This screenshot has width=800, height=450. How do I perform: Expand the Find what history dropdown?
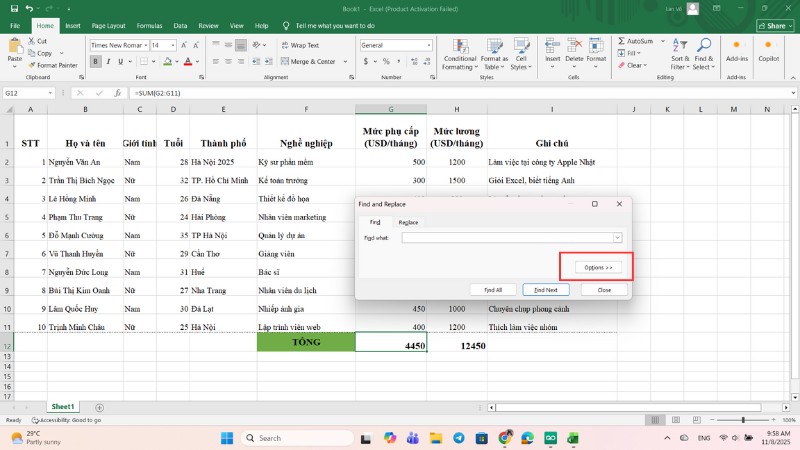[617, 237]
